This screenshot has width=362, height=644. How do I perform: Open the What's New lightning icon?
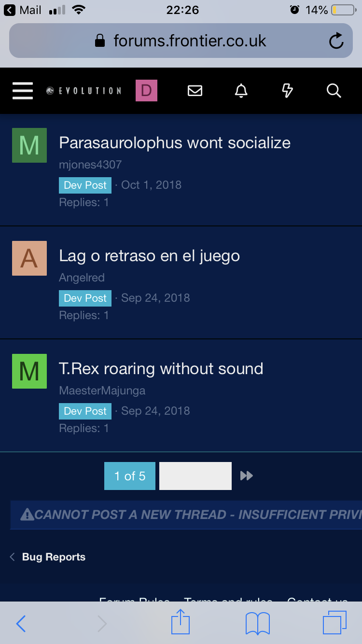pos(287,90)
